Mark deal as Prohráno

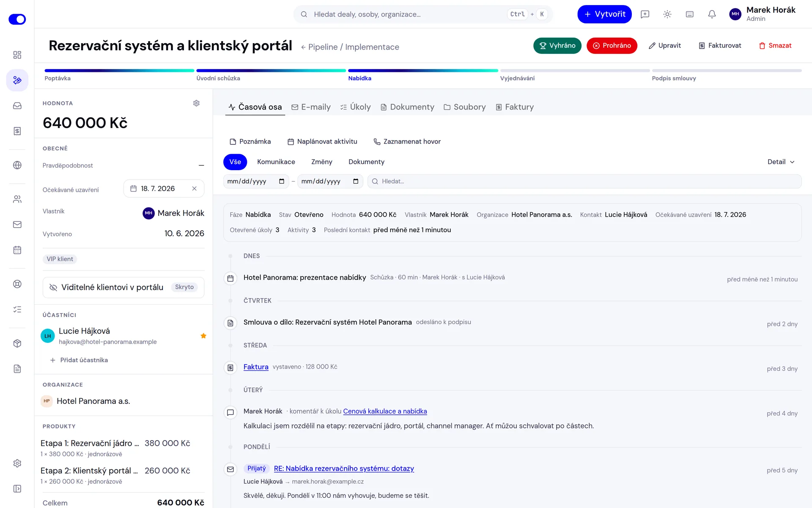click(612, 46)
